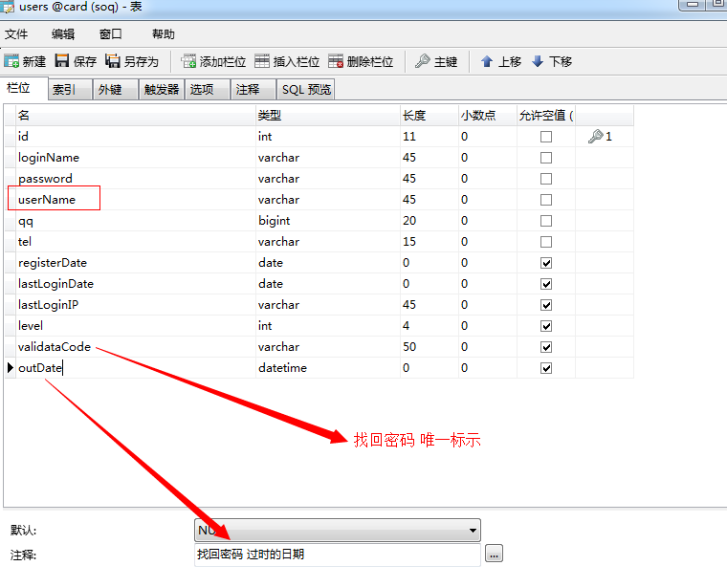Switch to the 选项 (Options) tab
Image resolution: width=727 pixels, height=588 pixels.
[208, 89]
